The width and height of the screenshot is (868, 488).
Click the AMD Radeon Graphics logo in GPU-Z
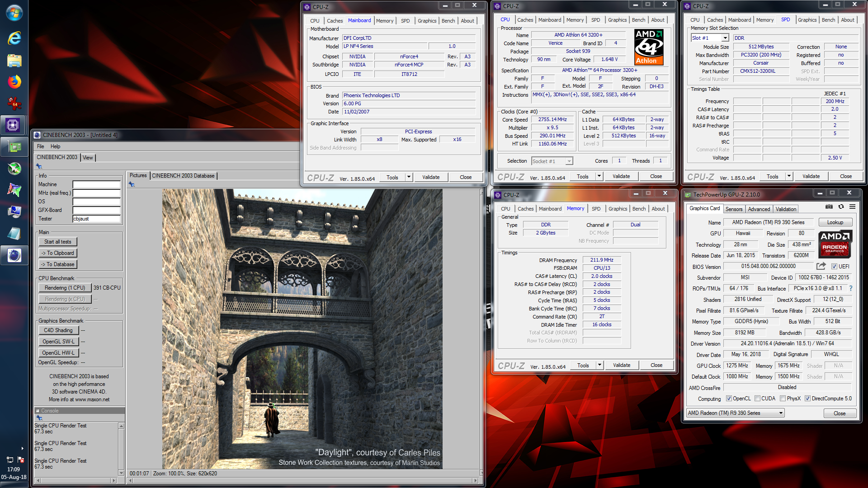(x=835, y=244)
